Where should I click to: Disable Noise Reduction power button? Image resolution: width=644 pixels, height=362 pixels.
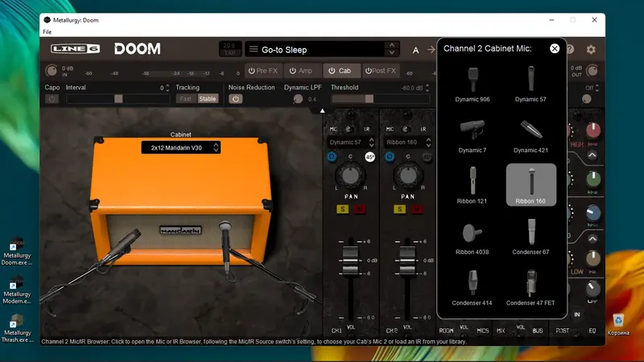tap(235, 99)
